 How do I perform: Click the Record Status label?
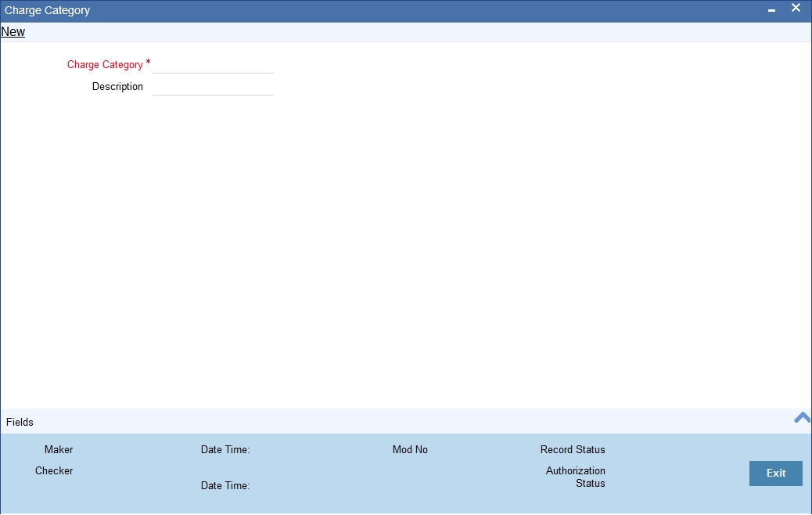573,450
